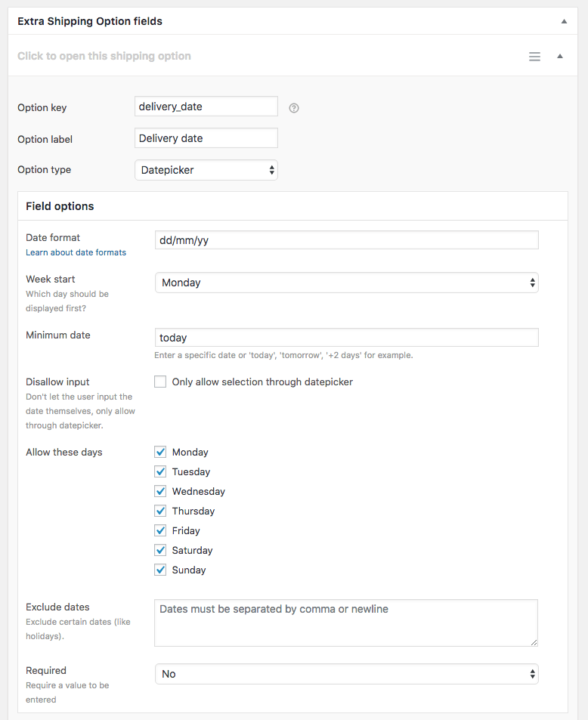Focus the Option key input field
588x720 pixels.
(206, 107)
